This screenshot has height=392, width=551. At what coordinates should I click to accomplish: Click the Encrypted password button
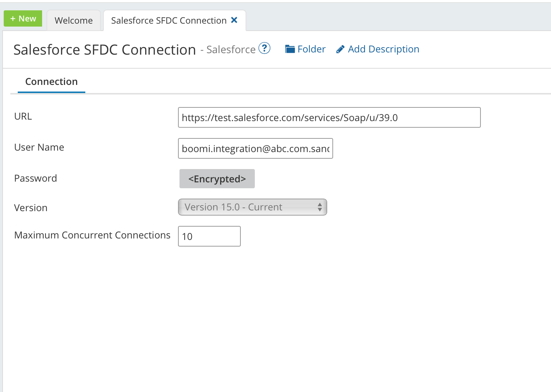point(217,179)
